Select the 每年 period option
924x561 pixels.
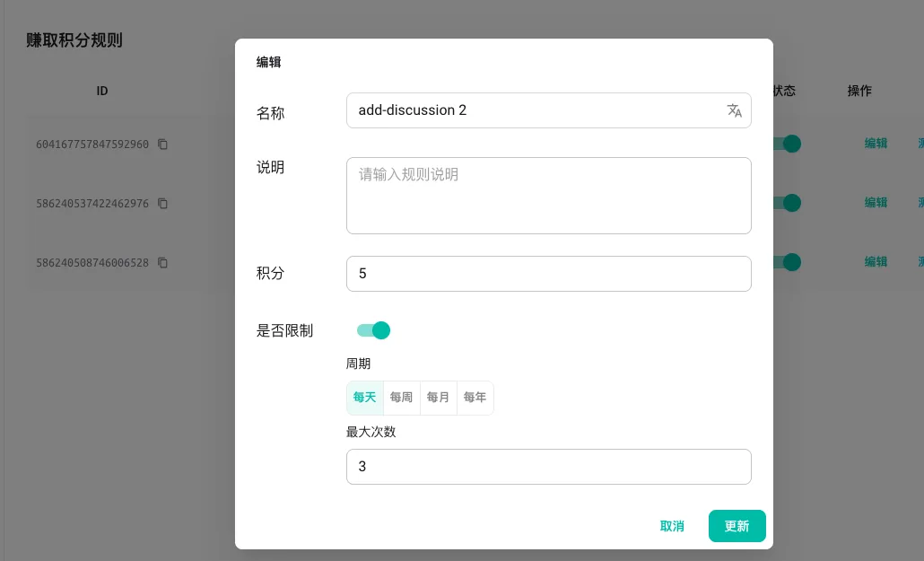pos(475,398)
